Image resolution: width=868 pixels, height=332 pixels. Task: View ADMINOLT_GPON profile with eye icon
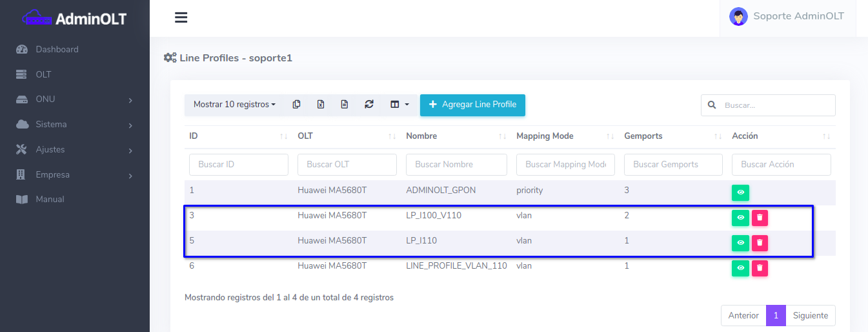coord(740,192)
